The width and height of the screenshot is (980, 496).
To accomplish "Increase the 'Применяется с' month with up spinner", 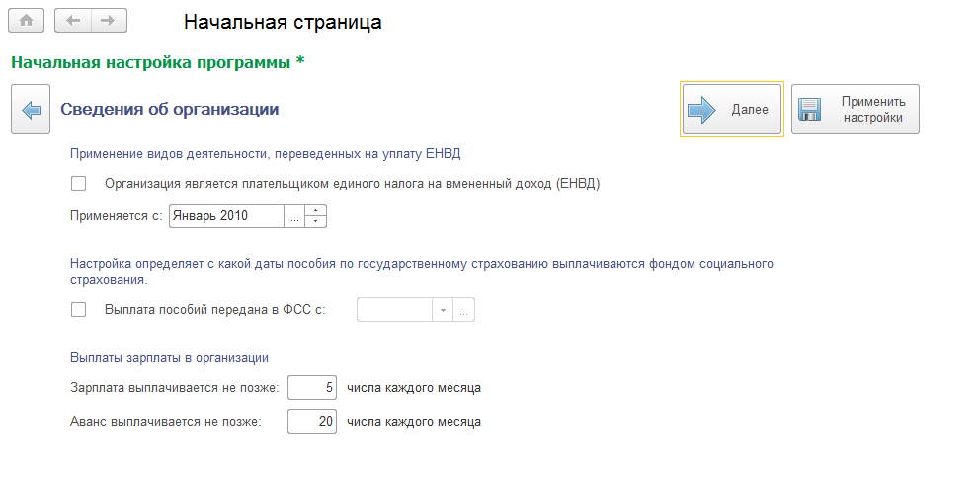I will [316, 210].
